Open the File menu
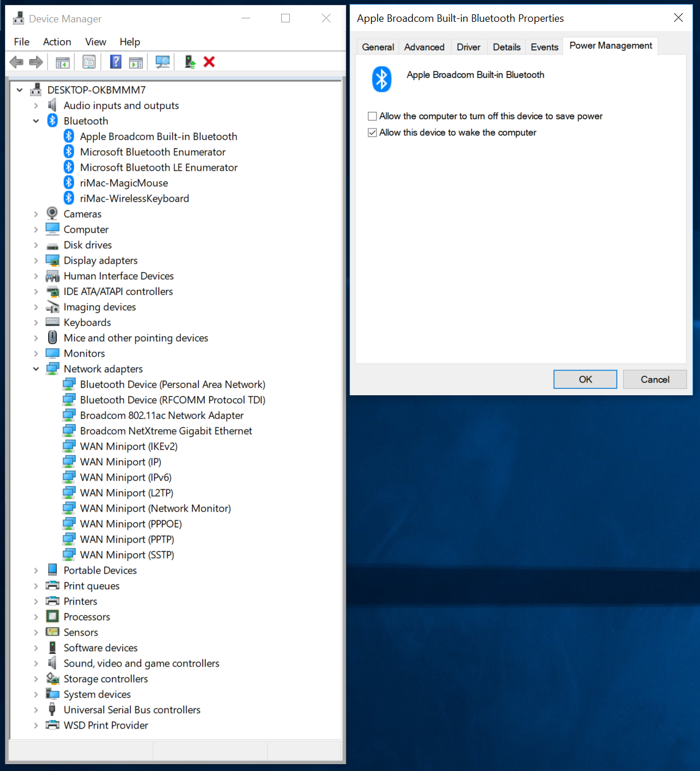The image size is (700, 771). click(x=22, y=42)
